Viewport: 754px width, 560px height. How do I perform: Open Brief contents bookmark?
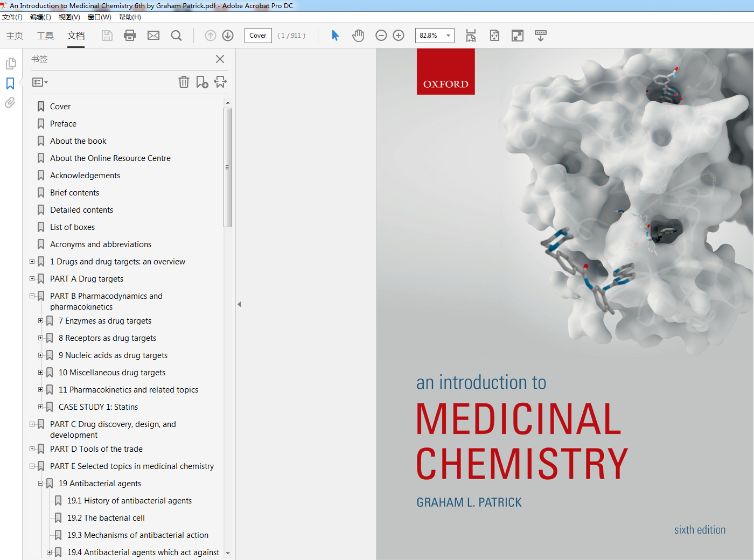pos(74,193)
